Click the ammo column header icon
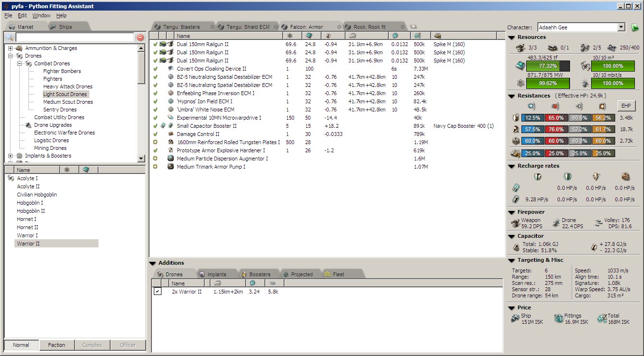 pyautogui.click(x=438, y=36)
